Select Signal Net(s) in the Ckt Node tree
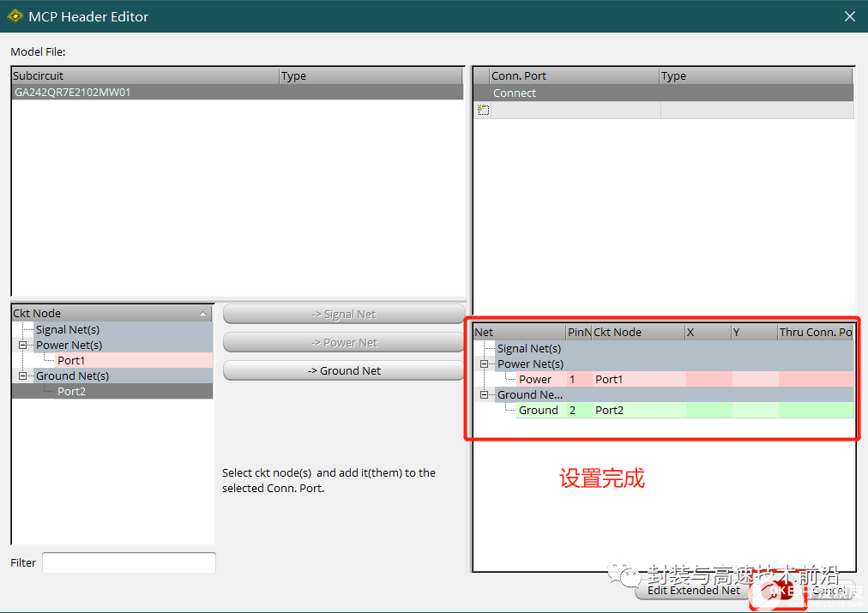This screenshot has width=868, height=613. [x=68, y=330]
